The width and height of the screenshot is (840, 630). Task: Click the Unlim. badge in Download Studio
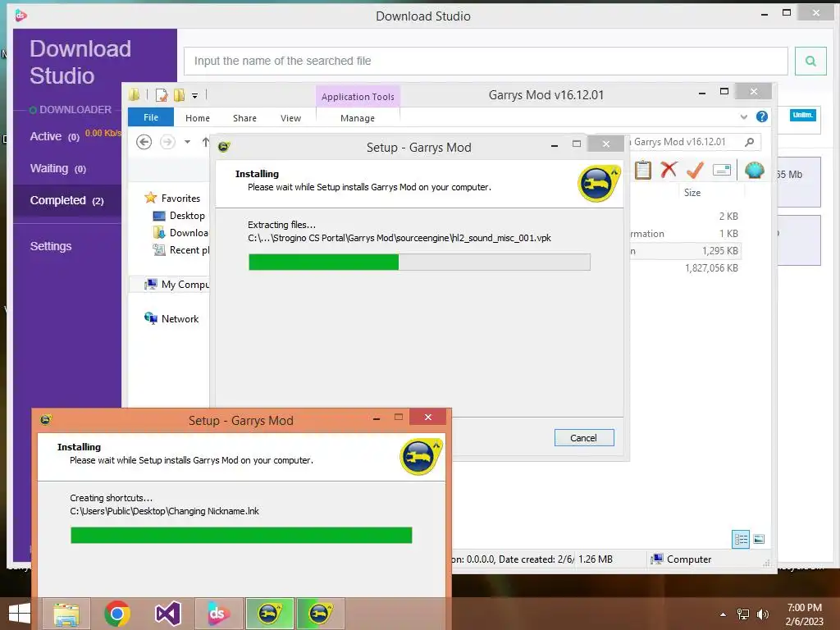coord(802,115)
